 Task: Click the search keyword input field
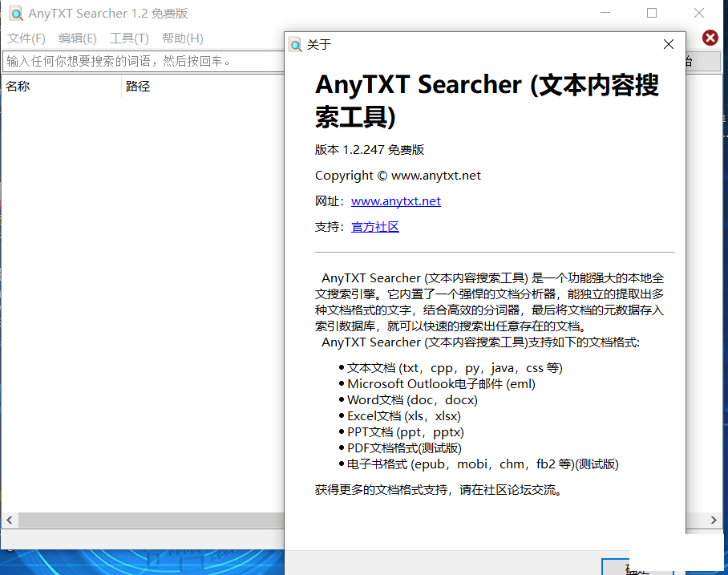coord(143,61)
